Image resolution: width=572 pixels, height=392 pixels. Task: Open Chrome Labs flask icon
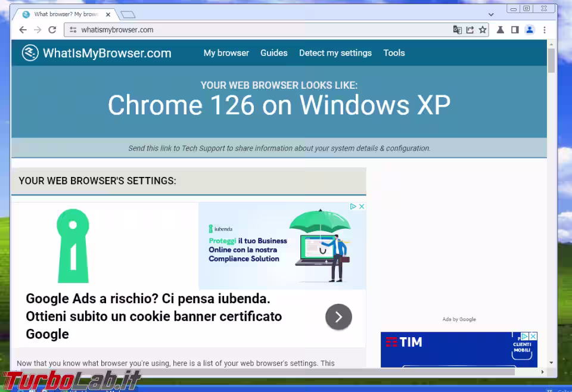tap(500, 30)
